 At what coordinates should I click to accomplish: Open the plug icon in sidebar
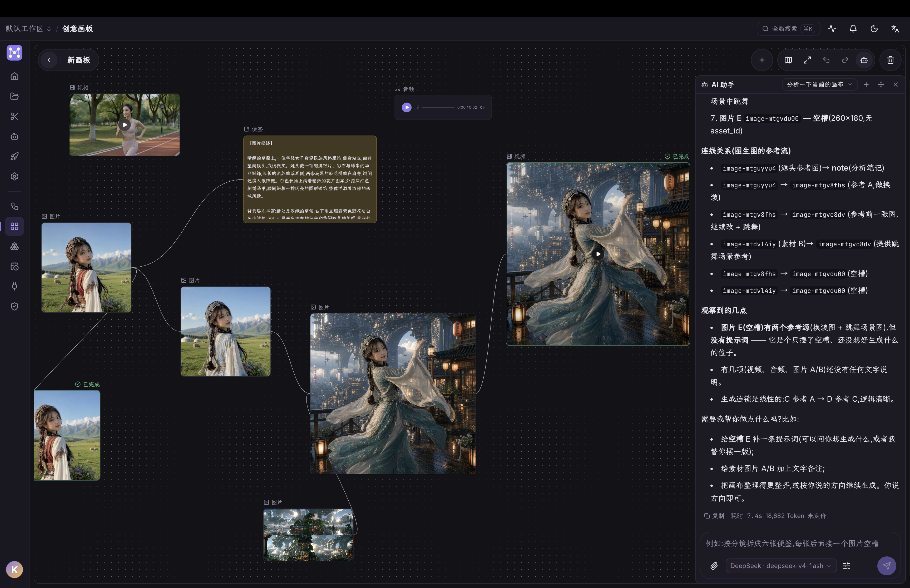click(x=14, y=286)
